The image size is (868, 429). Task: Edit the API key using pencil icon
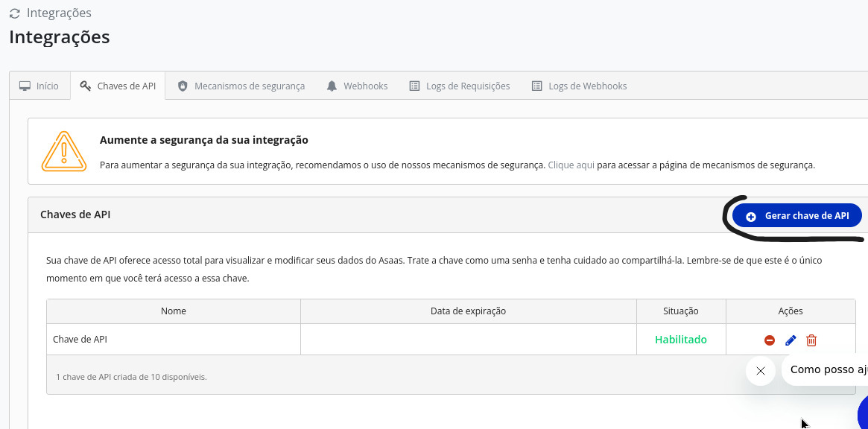791,340
